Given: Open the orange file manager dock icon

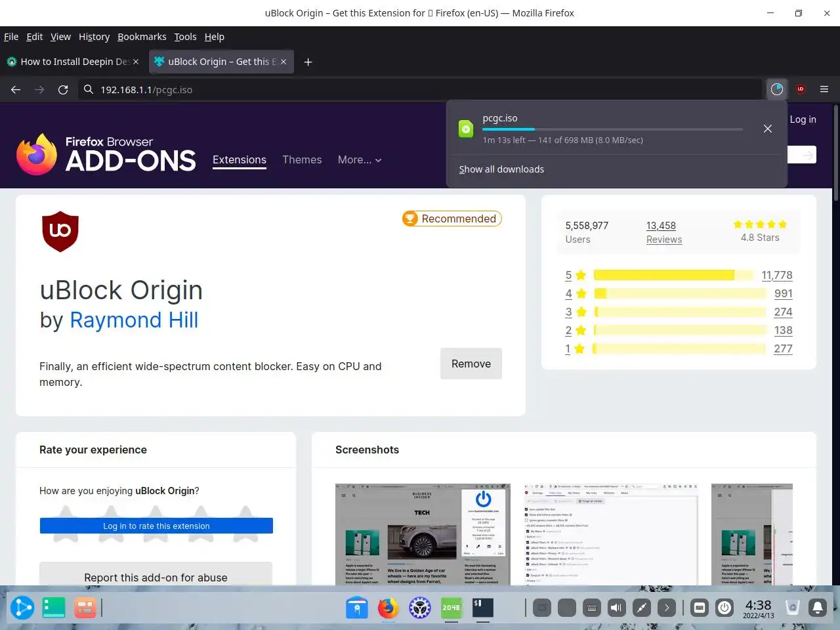Looking at the screenshot, I should pyautogui.click(x=85, y=608).
